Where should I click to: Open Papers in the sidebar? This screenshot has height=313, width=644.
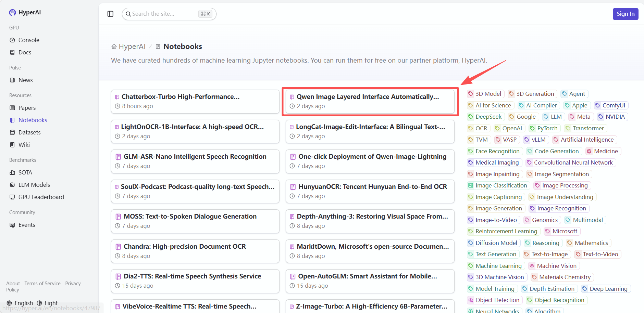click(x=27, y=108)
